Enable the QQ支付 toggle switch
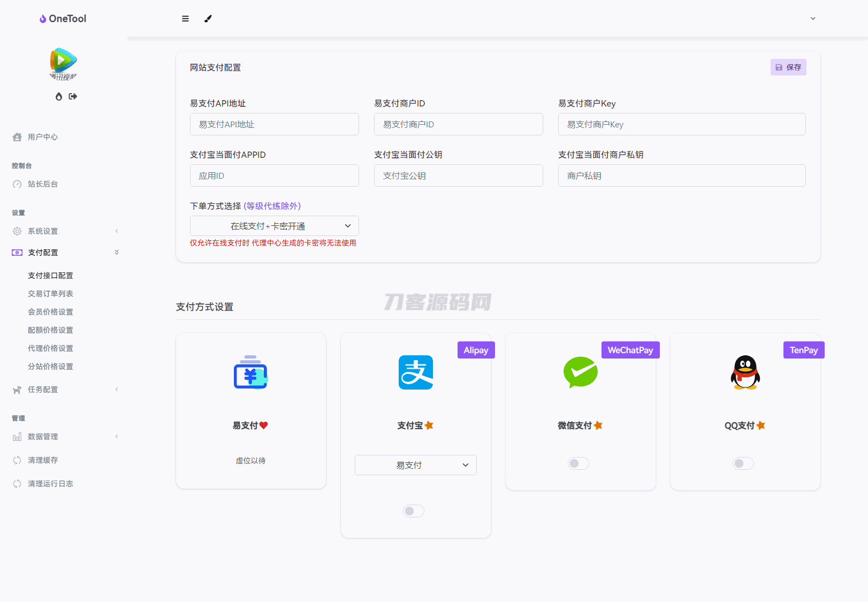 [743, 463]
